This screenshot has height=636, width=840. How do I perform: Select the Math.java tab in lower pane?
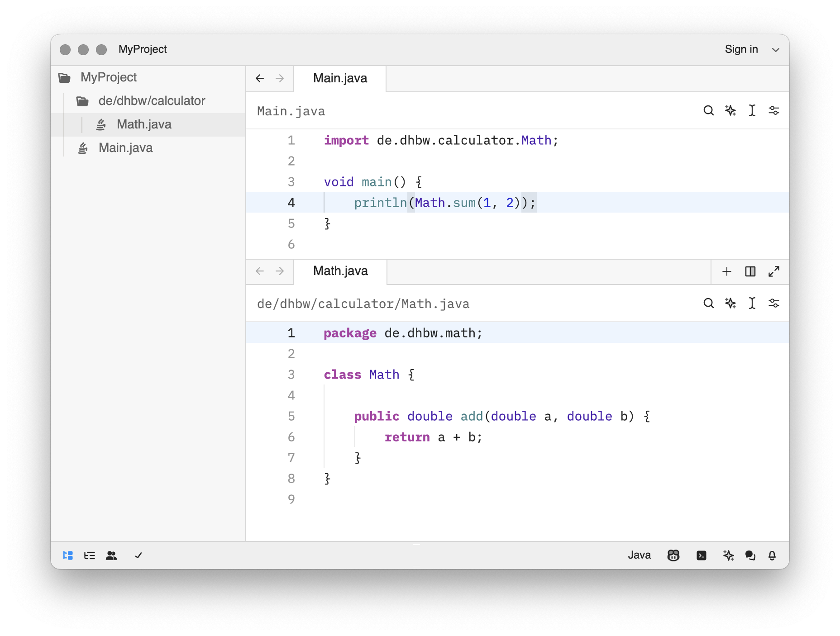[340, 271]
